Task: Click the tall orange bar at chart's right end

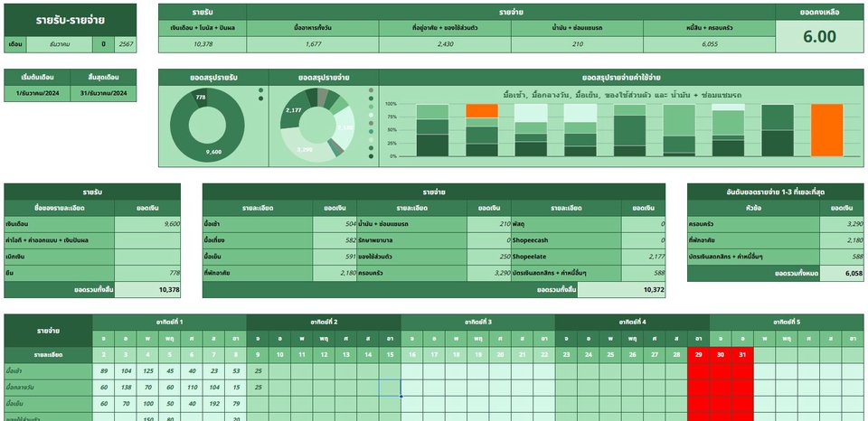Action: coord(826,131)
